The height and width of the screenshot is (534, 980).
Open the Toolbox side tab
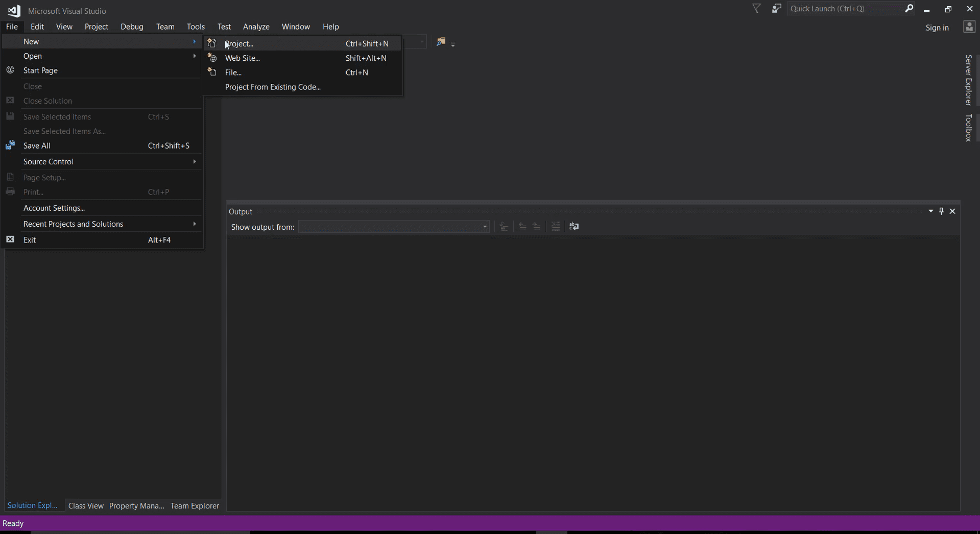(x=968, y=128)
